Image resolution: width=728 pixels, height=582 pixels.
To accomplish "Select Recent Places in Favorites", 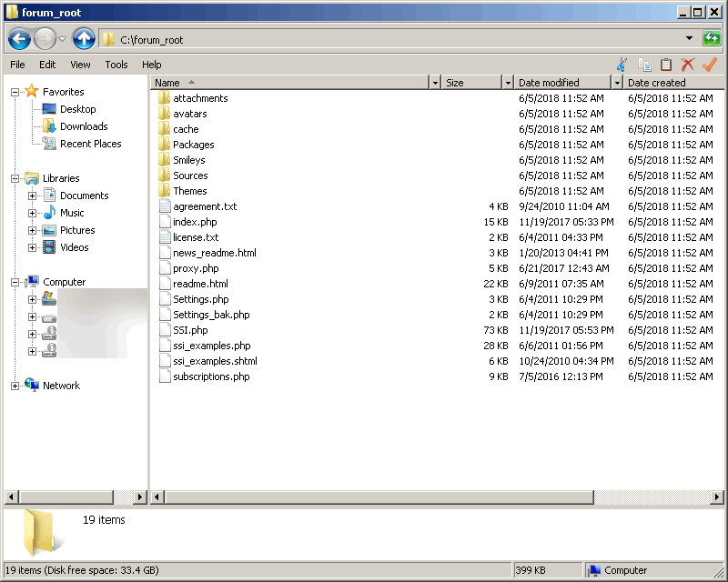I will coord(90,144).
